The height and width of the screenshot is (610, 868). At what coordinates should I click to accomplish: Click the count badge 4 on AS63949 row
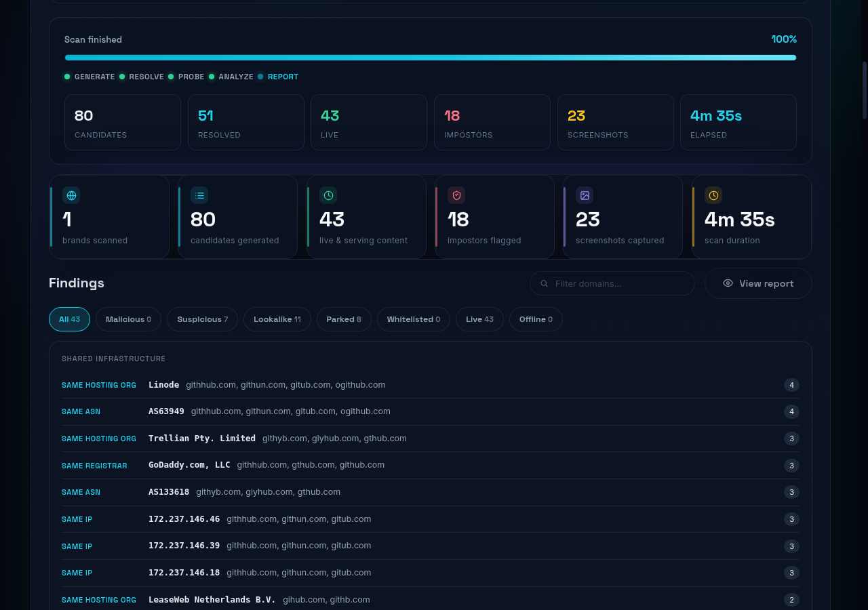[791, 411]
